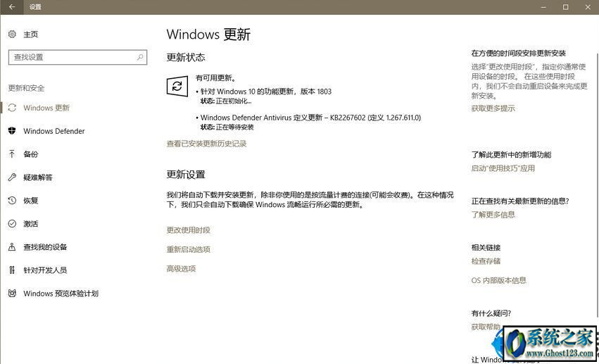Click the 更新状态 heading
This screenshot has height=364, width=599.
pos(186,57)
